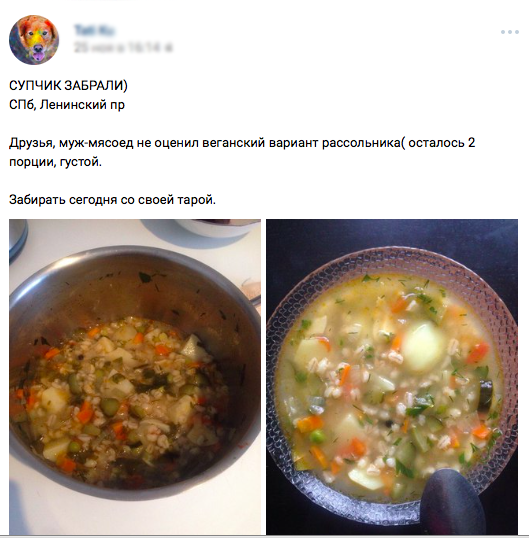Image resolution: width=529 pixels, height=538 pixels.
Task: Click the осталось 2 phrase
Action: point(442,143)
